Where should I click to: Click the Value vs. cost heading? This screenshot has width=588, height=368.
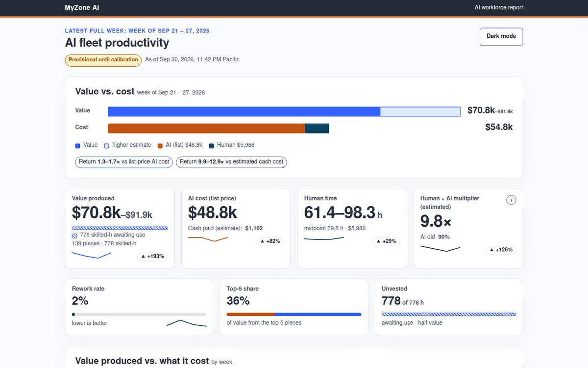(x=105, y=91)
